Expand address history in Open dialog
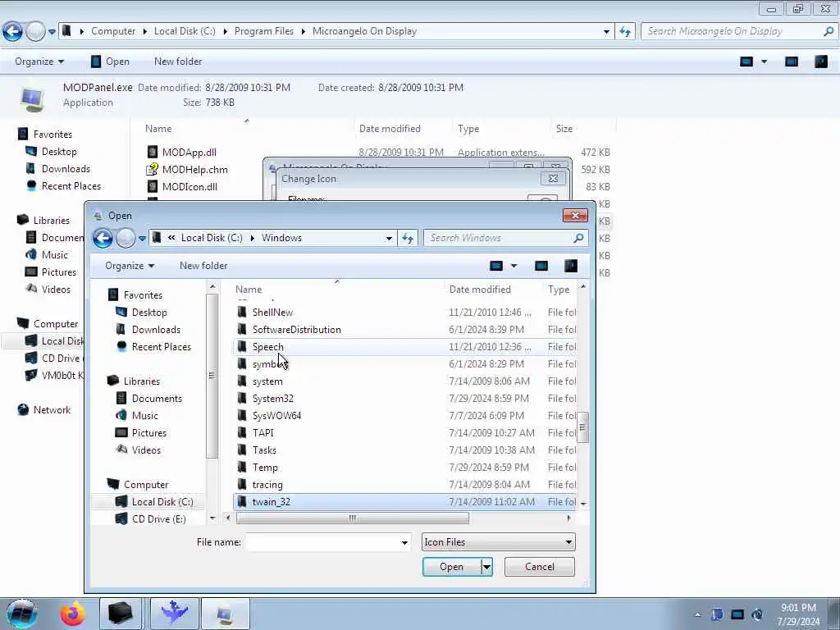Viewport: 840px width, 630px height. 389,238
